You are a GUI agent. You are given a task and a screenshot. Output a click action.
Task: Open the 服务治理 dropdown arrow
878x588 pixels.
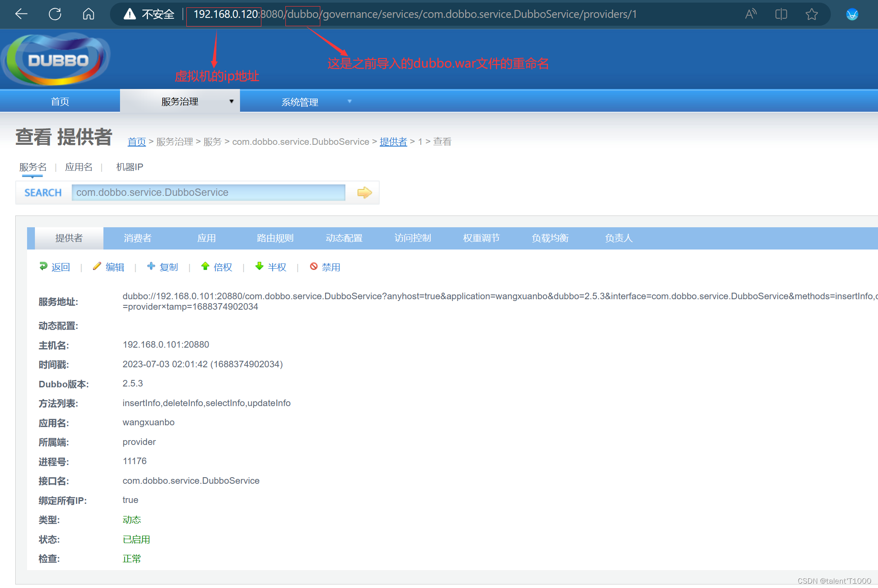(231, 101)
